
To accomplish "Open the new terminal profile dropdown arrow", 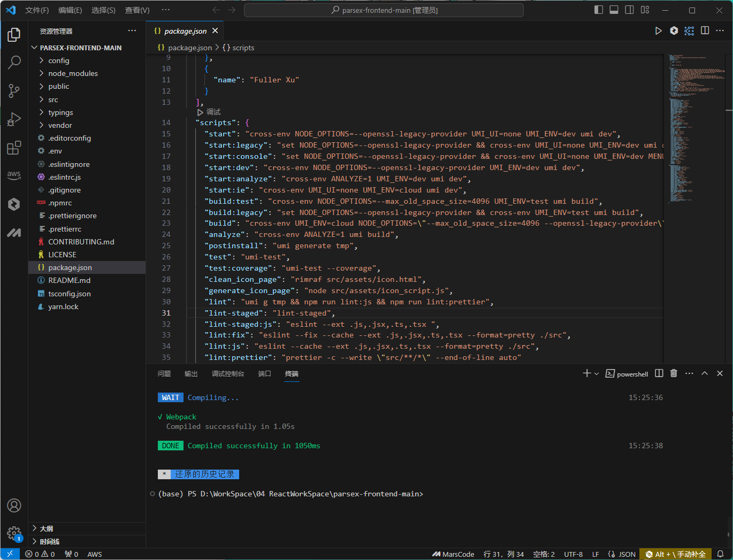I will 597,374.
